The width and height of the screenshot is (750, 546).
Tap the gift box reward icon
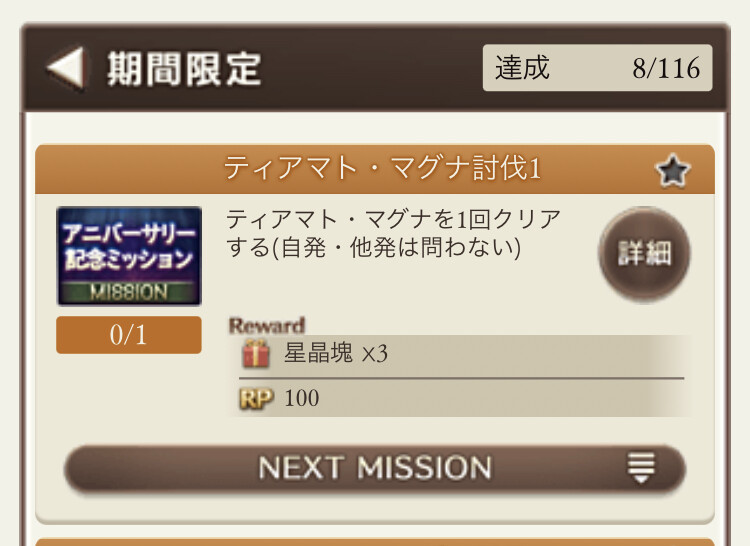pyautogui.click(x=256, y=354)
